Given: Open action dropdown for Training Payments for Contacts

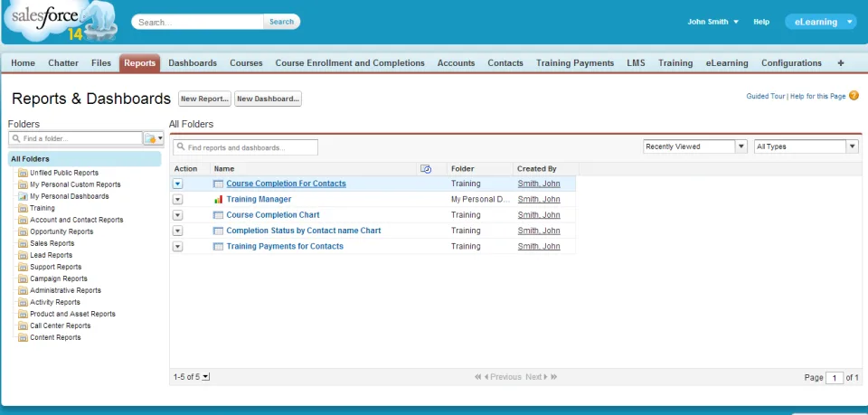Looking at the screenshot, I should tap(178, 246).
